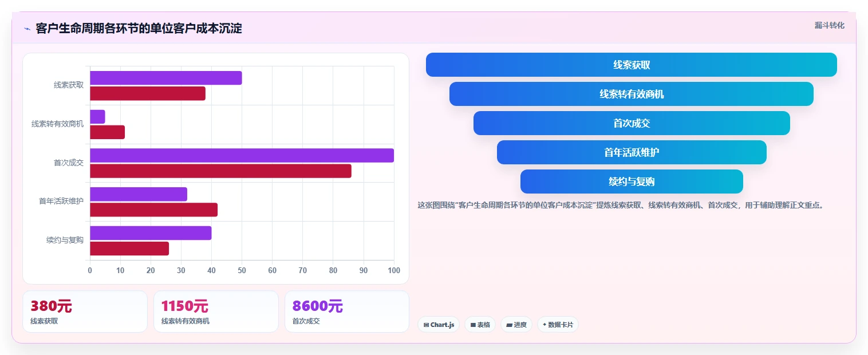868x355 pixels.
Task: Click the red bar for 线索转有效商机
Action: 107,132
